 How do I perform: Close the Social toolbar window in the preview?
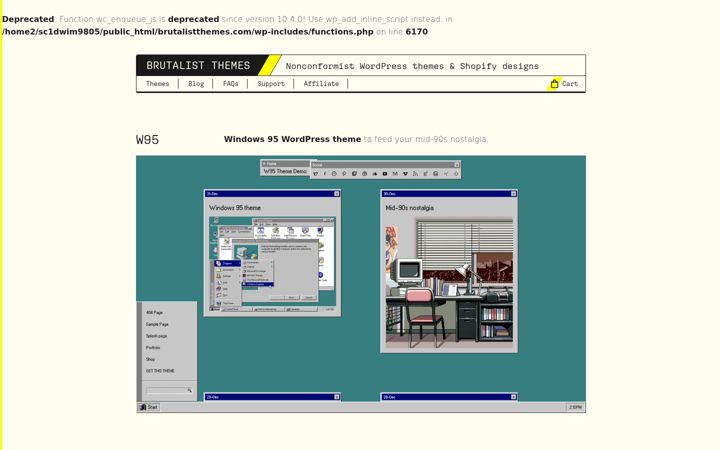456,165
